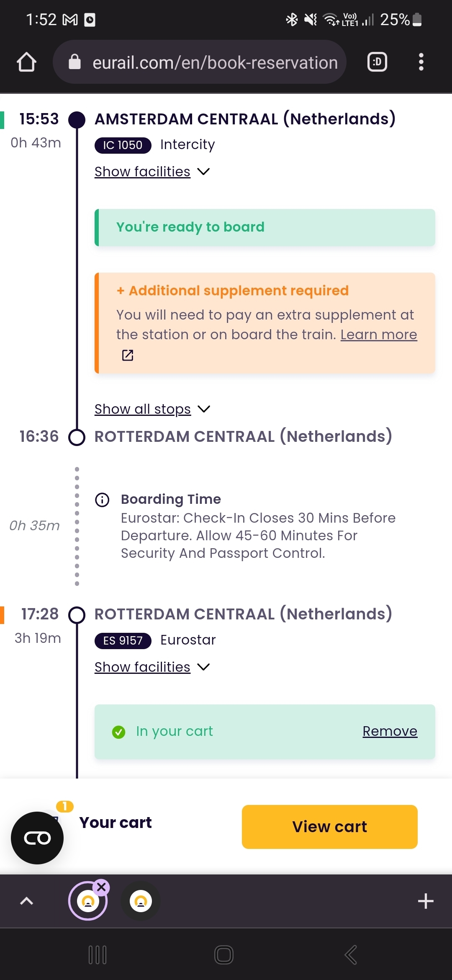Tap the eurail.com address bar
The width and height of the screenshot is (452, 980).
point(200,62)
